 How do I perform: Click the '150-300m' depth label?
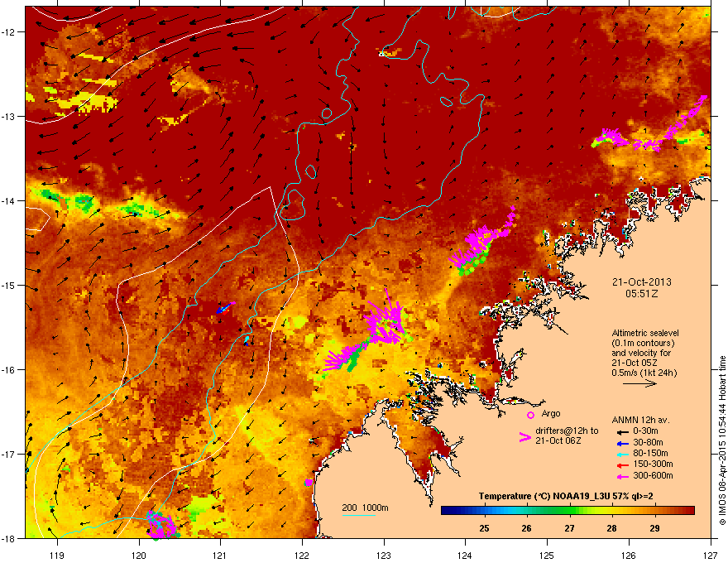coord(653,464)
